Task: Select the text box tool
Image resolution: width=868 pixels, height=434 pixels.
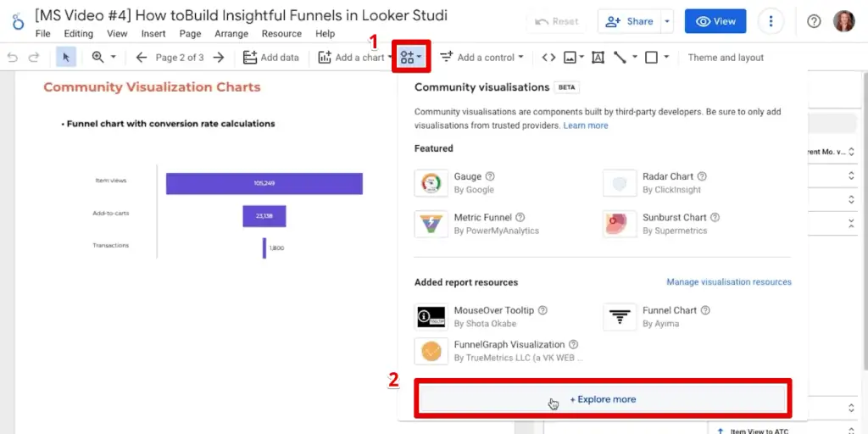Action: [598, 58]
